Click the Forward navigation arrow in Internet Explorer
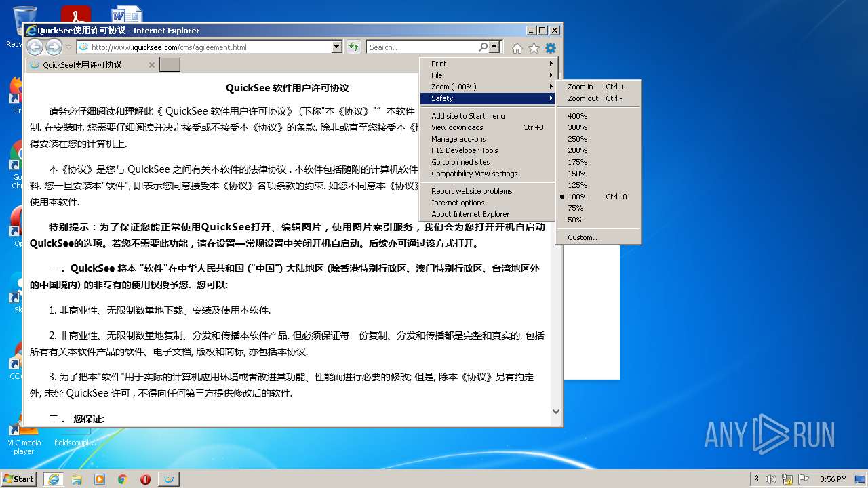This screenshot has height=488, width=868. 54,47
